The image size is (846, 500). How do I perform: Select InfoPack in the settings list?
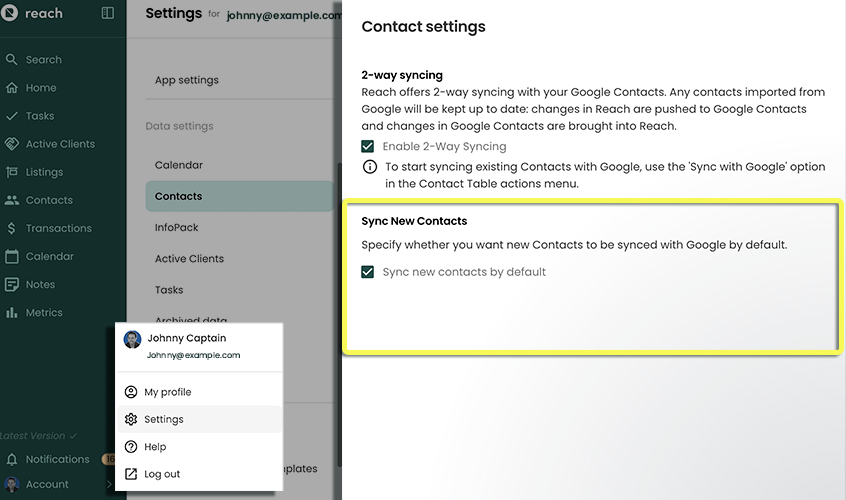point(176,228)
